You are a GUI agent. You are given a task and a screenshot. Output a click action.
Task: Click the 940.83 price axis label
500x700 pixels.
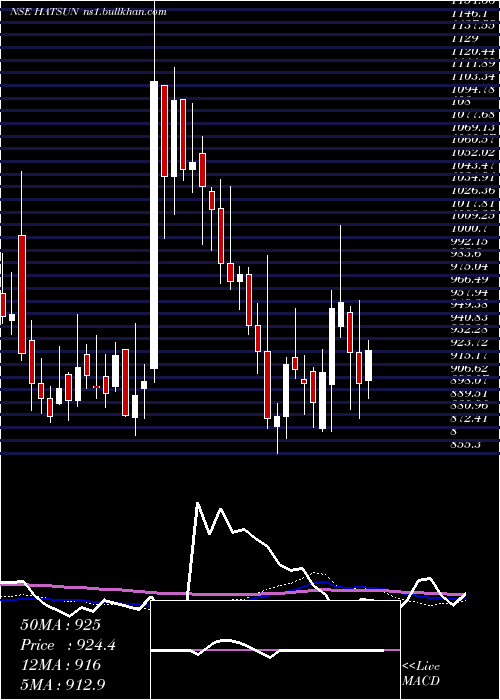tap(470, 317)
